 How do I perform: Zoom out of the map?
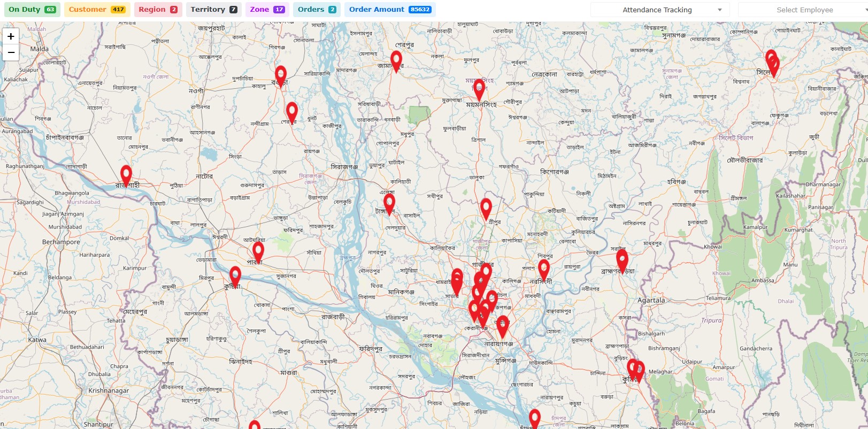tap(11, 52)
